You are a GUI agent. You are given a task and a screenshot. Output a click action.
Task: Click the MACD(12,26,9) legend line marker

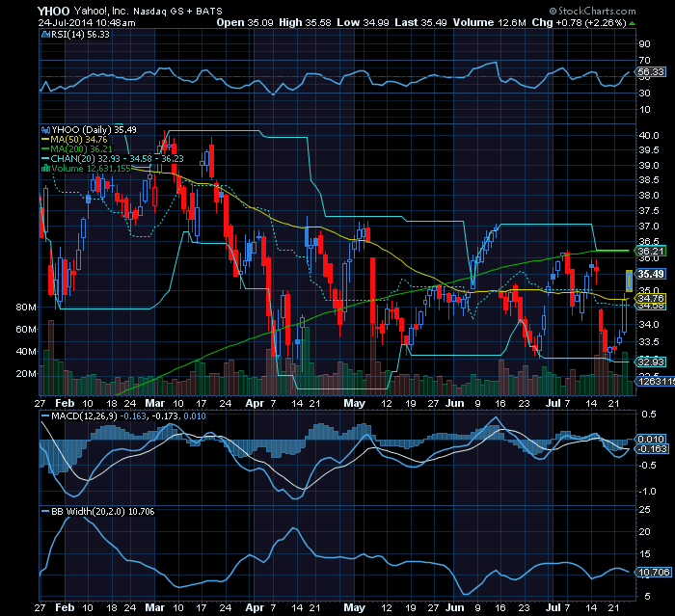45,416
